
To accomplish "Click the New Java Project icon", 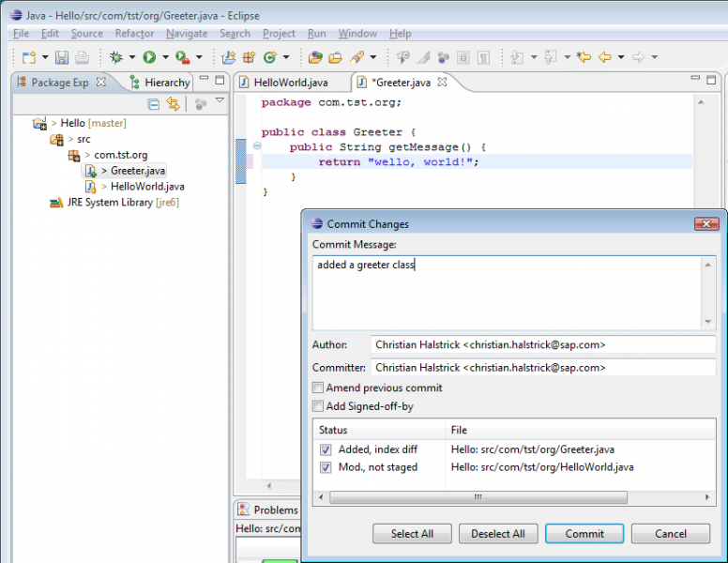I will pyautogui.click(x=228, y=57).
